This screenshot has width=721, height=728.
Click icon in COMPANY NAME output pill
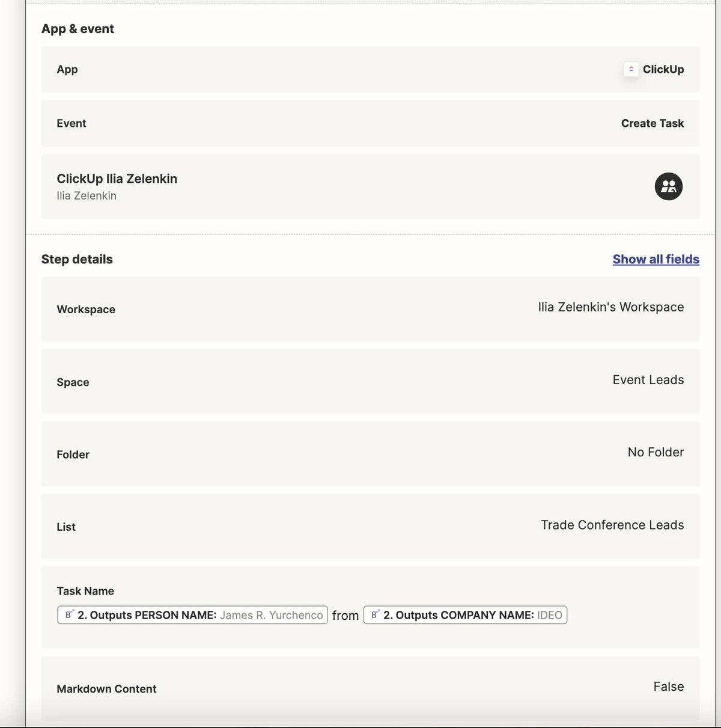[376, 614]
